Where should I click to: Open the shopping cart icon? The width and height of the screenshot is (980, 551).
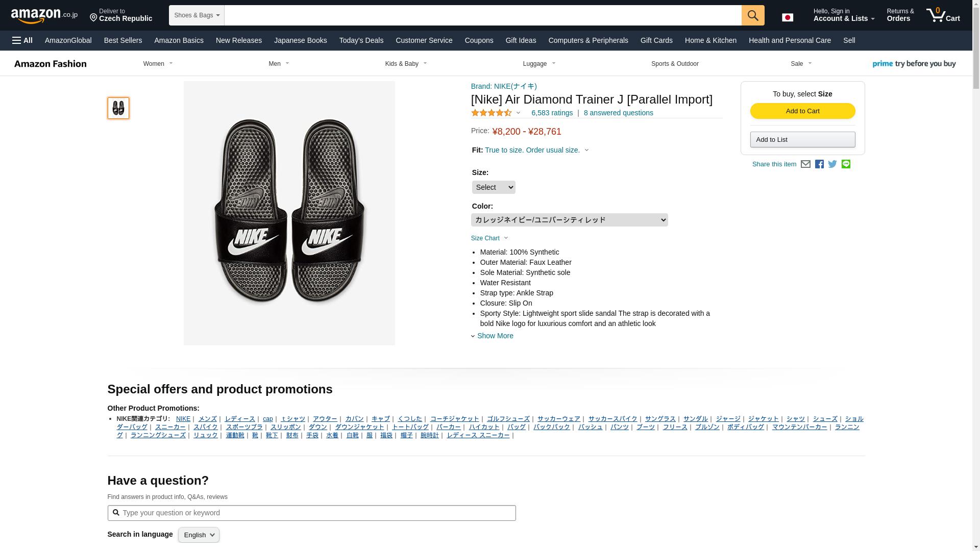click(x=943, y=15)
